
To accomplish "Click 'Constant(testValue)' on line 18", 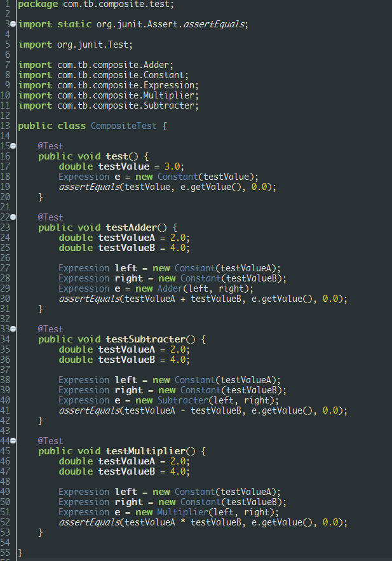I will (206, 177).
